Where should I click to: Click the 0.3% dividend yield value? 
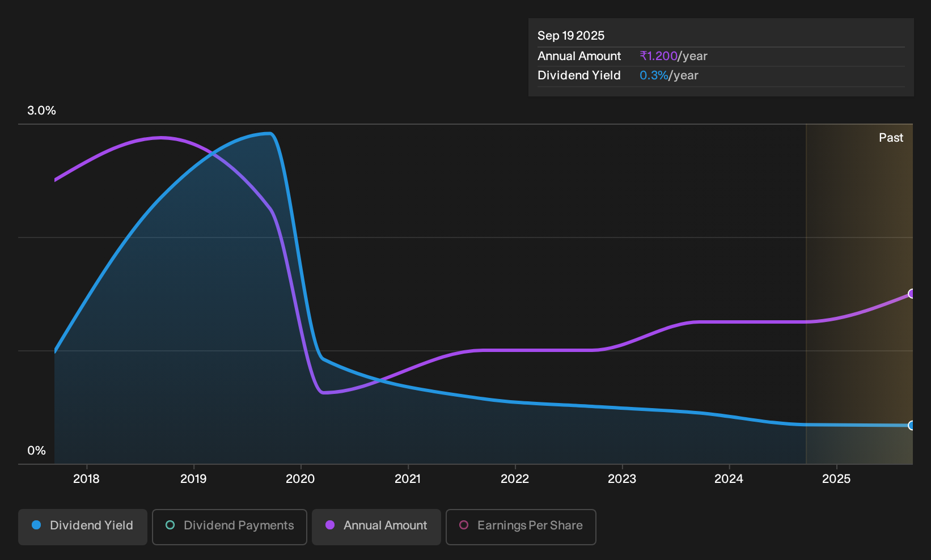point(654,75)
